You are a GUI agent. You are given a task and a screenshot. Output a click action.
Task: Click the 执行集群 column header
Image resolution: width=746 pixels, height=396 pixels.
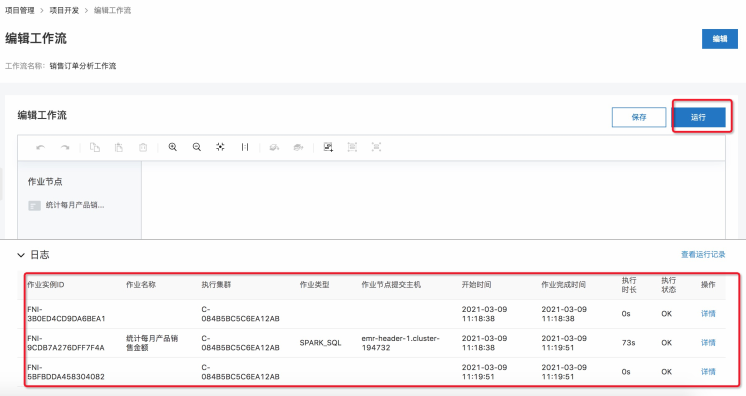[216, 285]
